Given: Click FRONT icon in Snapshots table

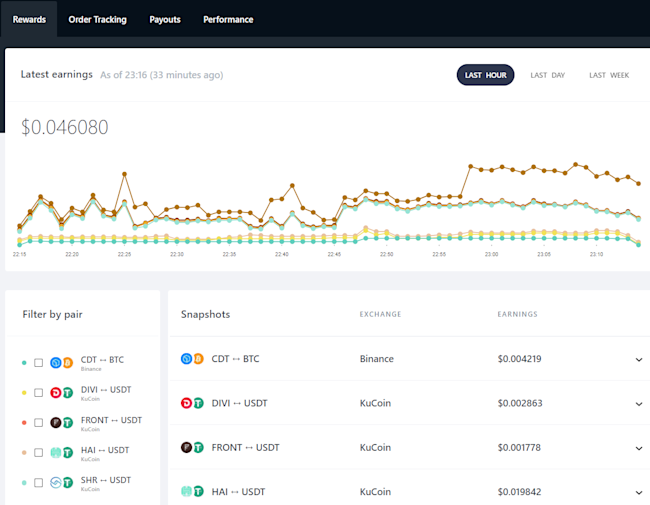Looking at the screenshot, I should coord(187,447).
